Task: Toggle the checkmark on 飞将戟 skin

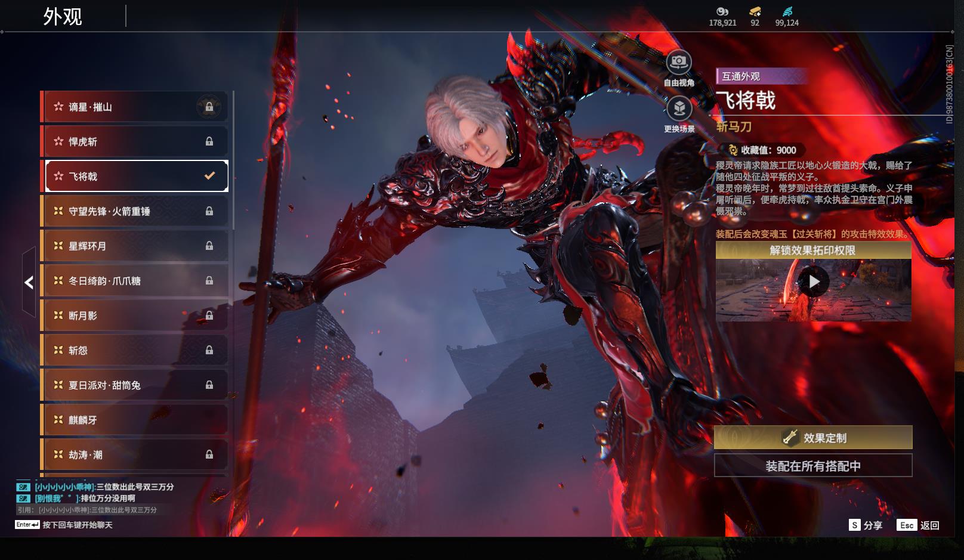Action: [209, 176]
